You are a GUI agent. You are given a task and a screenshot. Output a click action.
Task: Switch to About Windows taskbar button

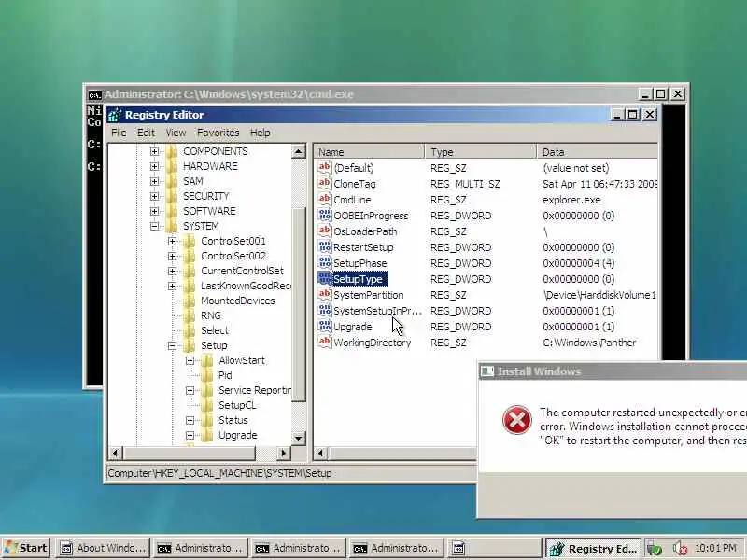tap(103, 549)
